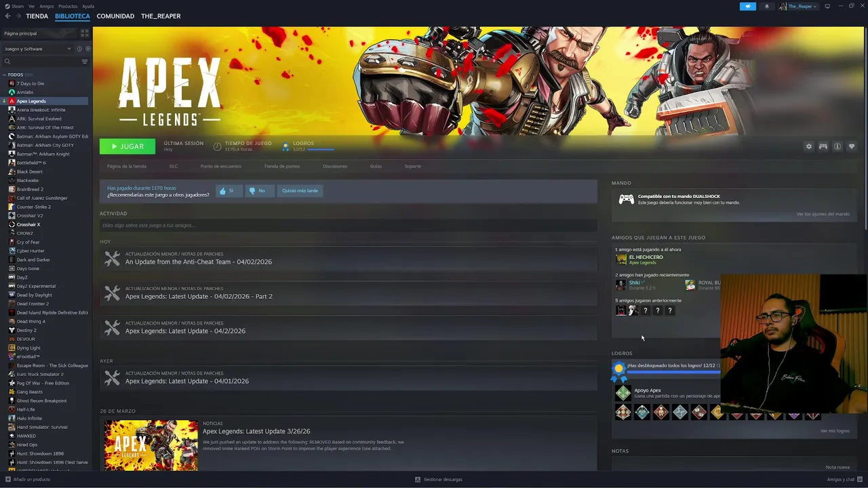This screenshot has height=488, width=868.
Task: Switch library to grid view icon
Action: point(85,33)
